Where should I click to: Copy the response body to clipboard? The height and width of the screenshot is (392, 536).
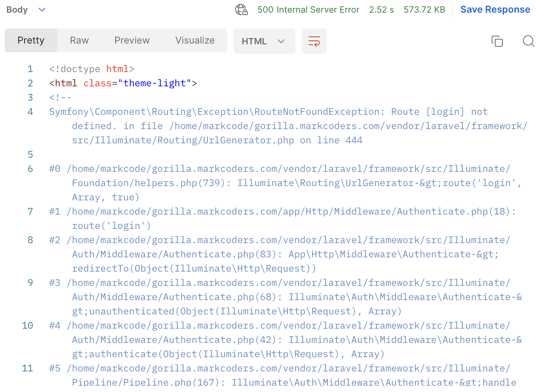[497, 41]
